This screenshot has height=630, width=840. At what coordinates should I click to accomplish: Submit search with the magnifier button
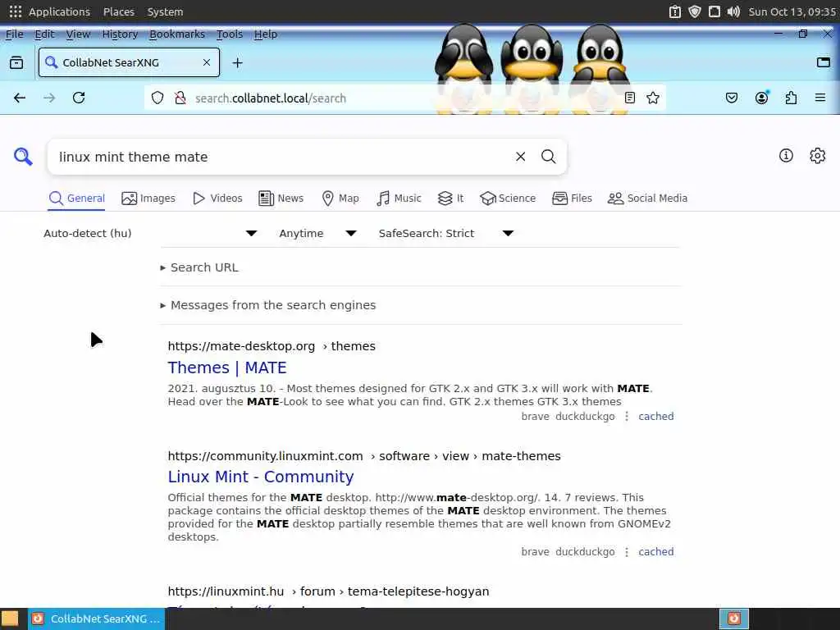549,157
